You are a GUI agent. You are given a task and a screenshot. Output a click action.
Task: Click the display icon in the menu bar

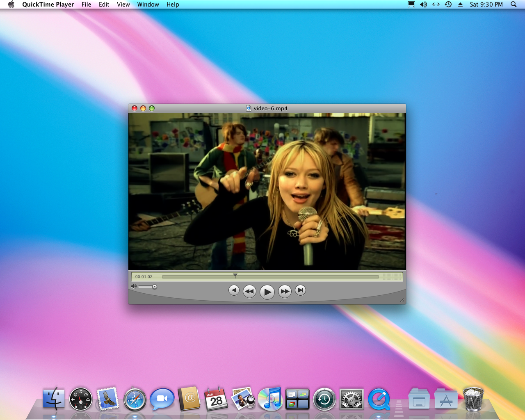pyautogui.click(x=411, y=5)
